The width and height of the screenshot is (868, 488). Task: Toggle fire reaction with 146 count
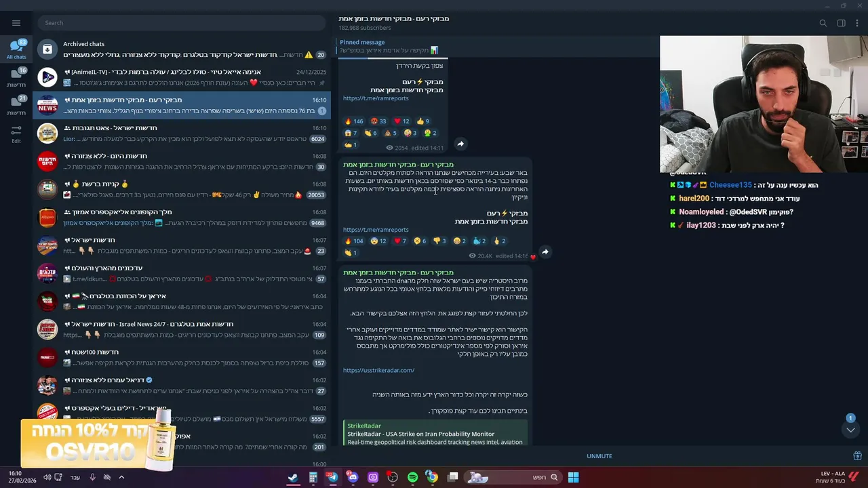(354, 121)
